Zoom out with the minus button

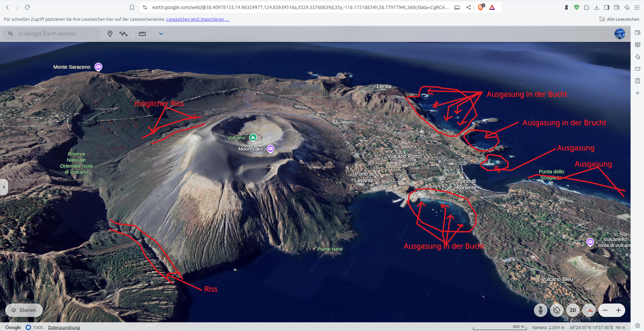(x=605, y=310)
